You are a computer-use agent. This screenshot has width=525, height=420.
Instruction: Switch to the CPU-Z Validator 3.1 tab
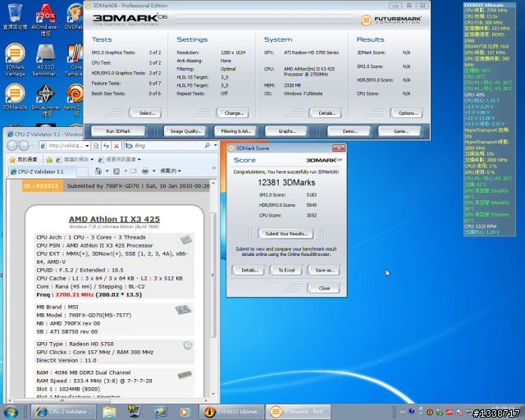click(41, 171)
